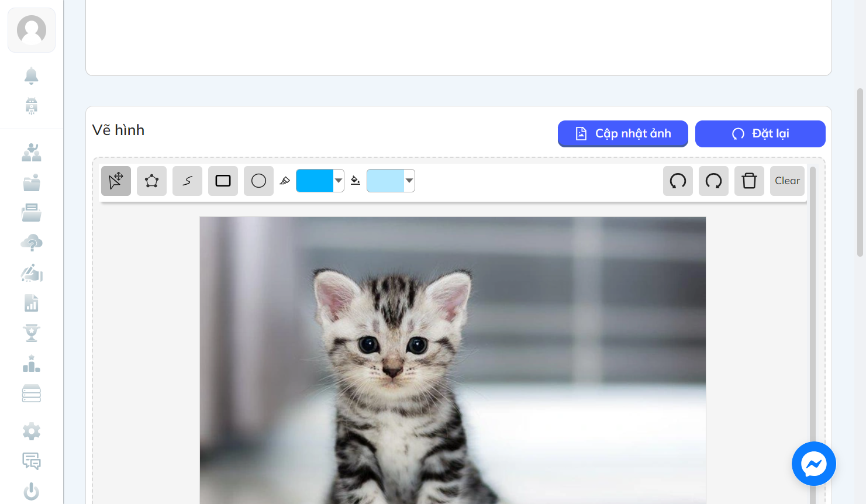This screenshot has height=504, width=866.
Task: Select the polygon drawing tool
Action: (x=151, y=181)
